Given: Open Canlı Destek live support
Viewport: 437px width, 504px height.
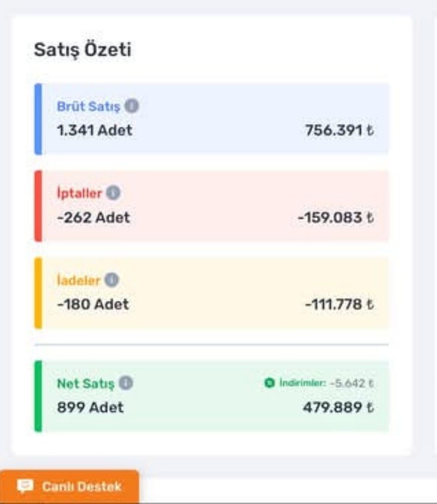Looking at the screenshot, I should (70, 487).
